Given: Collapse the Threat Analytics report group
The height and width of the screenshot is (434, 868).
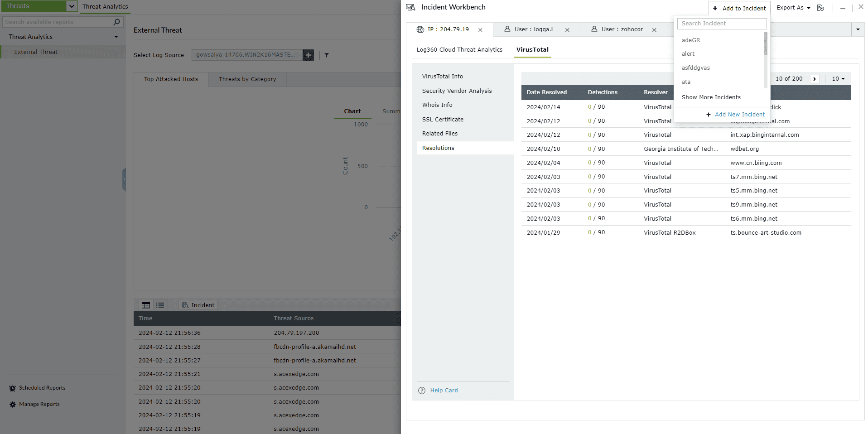Looking at the screenshot, I should click(116, 37).
